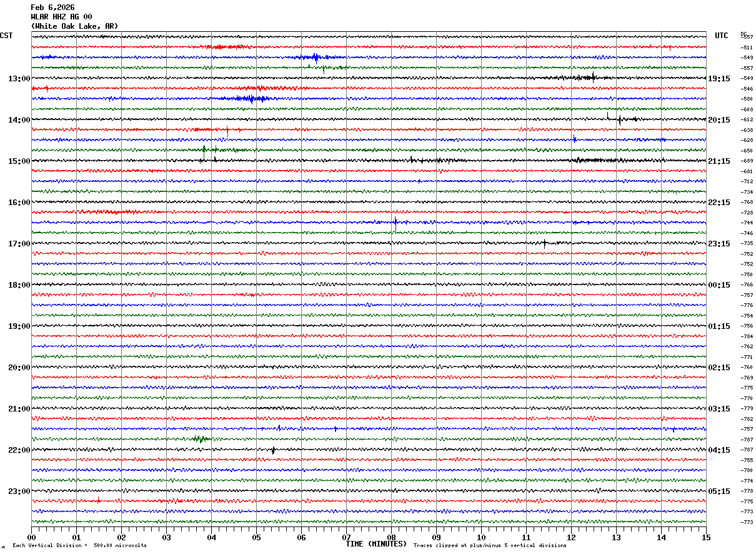The height and width of the screenshot is (554, 756).
Task: Select the 16:00 CST row label
Action: coord(19,203)
